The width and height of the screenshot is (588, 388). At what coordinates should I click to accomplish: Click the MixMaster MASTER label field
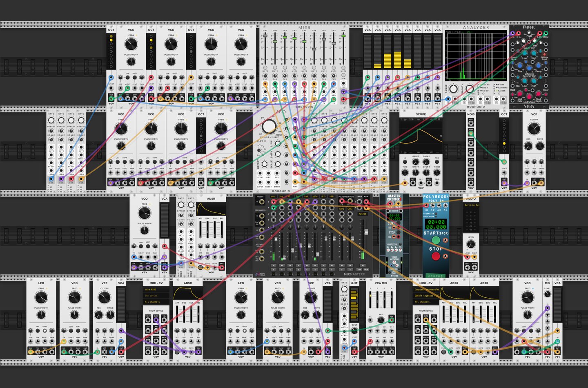(363, 214)
